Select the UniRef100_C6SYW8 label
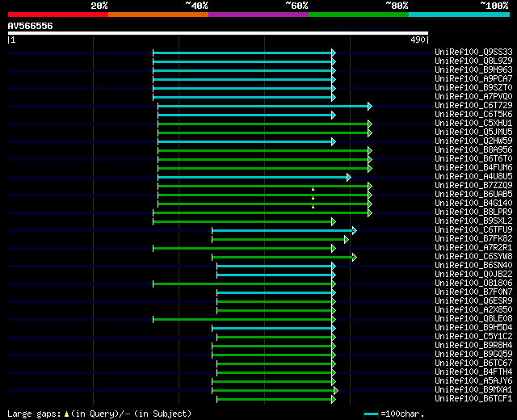The height and width of the screenshot is (420, 517). tap(473, 257)
